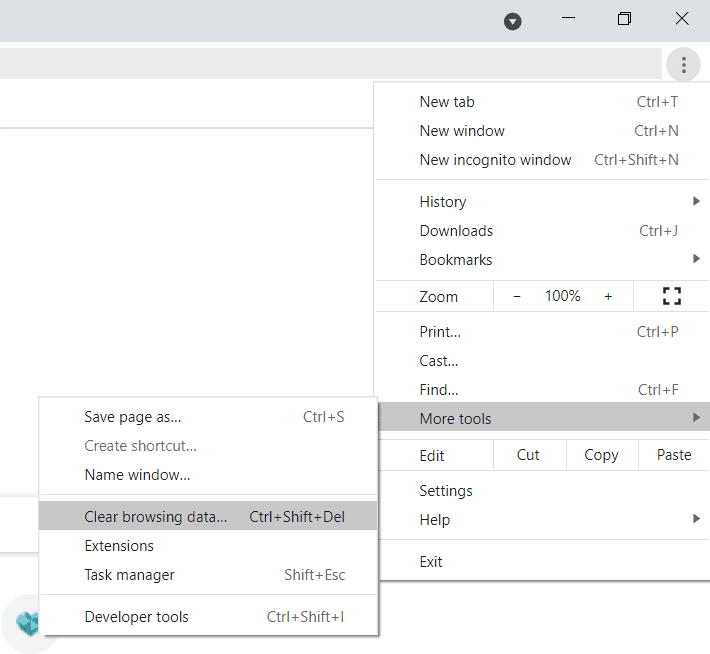Close the Chrome window

pos(681,19)
